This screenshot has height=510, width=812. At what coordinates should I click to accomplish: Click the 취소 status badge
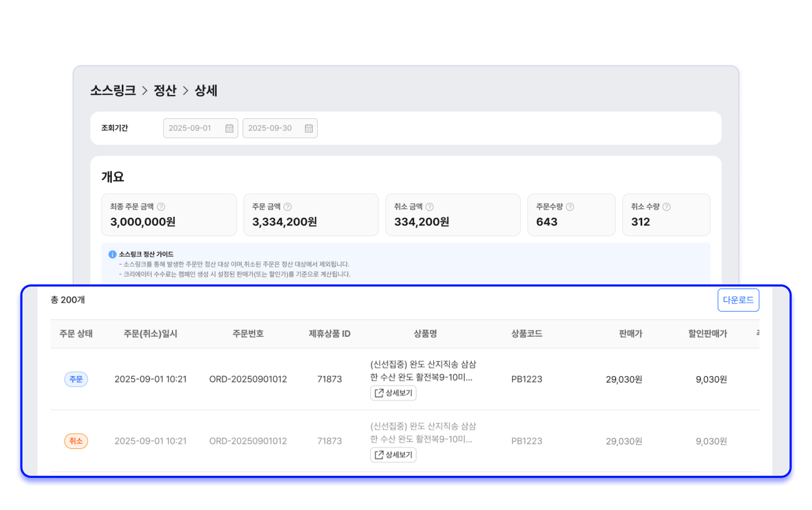point(76,441)
